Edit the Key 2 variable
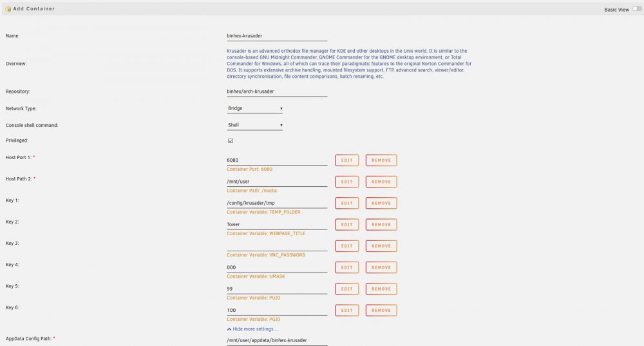This screenshot has width=644, height=346. [x=347, y=224]
